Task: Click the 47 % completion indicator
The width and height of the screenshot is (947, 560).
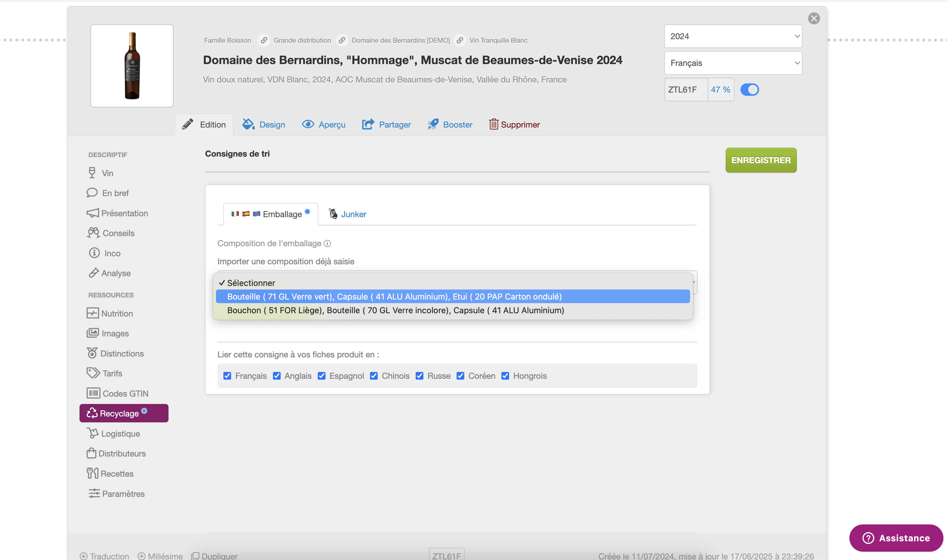Action: click(721, 90)
